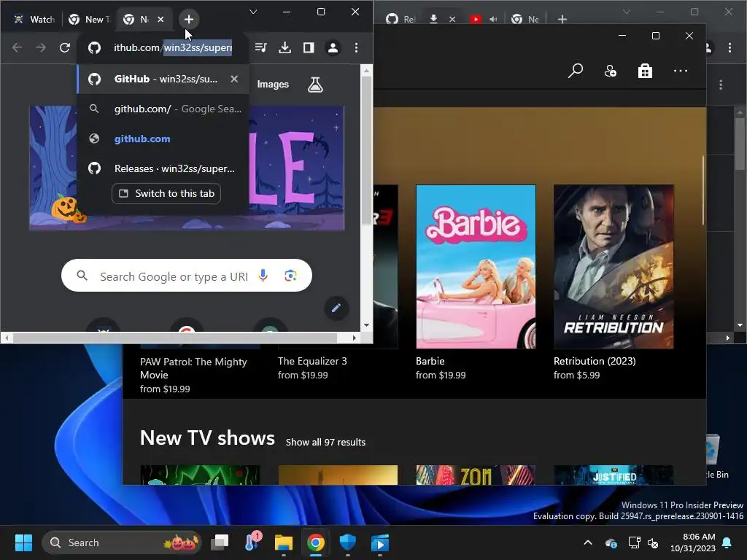The width and height of the screenshot is (747, 560).
Task: Open Retribution (2023) movie poster
Action: pyautogui.click(x=614, y=267)
